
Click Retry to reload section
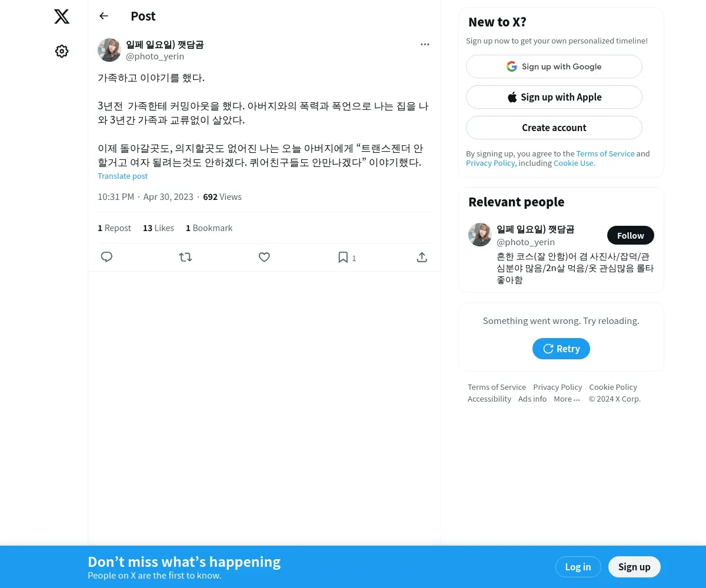point(561,349)
